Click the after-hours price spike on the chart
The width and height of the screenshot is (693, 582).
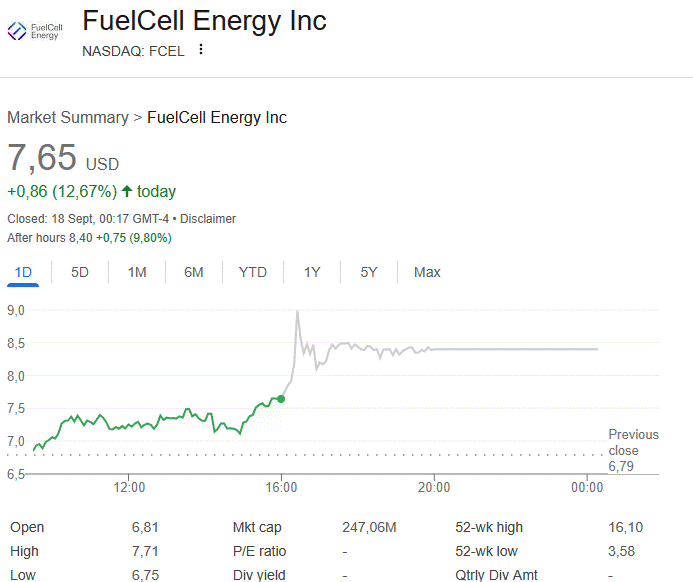[297, 312]
